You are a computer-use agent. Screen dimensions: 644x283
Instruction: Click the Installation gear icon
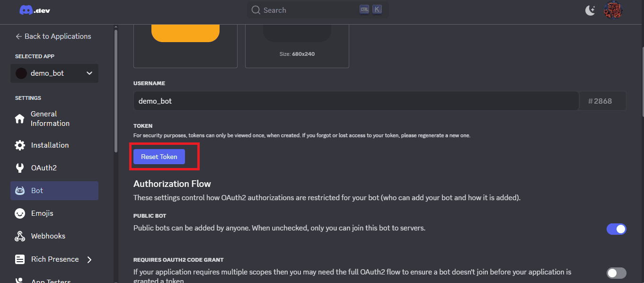pyautogui.click(x=20, y=145)
